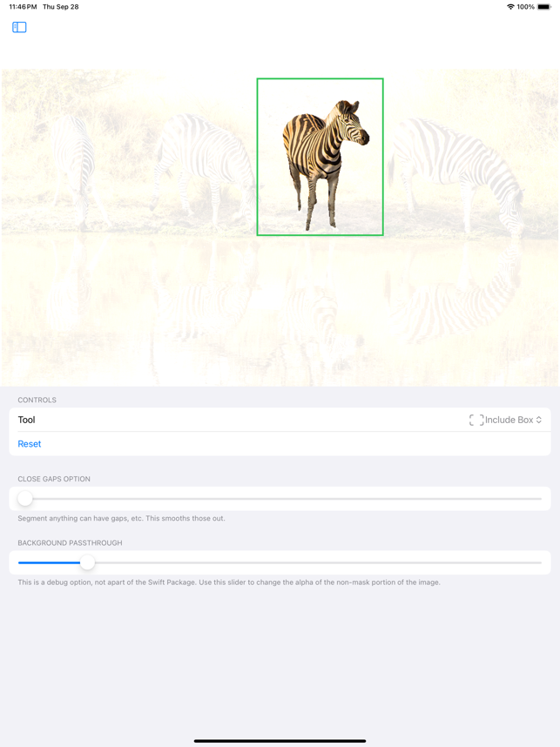Click the Include Box bracket icon
Image resolution: width=560 pixels, height=747 pixels.
[x=476, y=420]
